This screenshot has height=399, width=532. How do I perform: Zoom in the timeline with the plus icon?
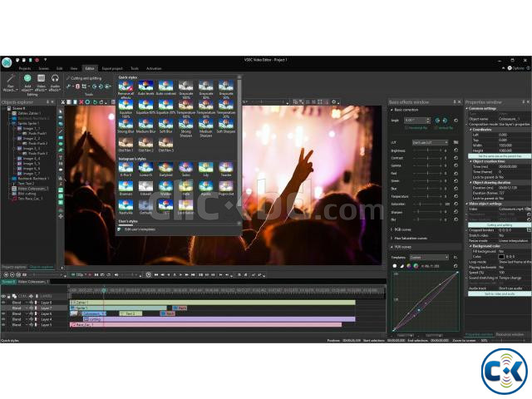coord(6,274)
